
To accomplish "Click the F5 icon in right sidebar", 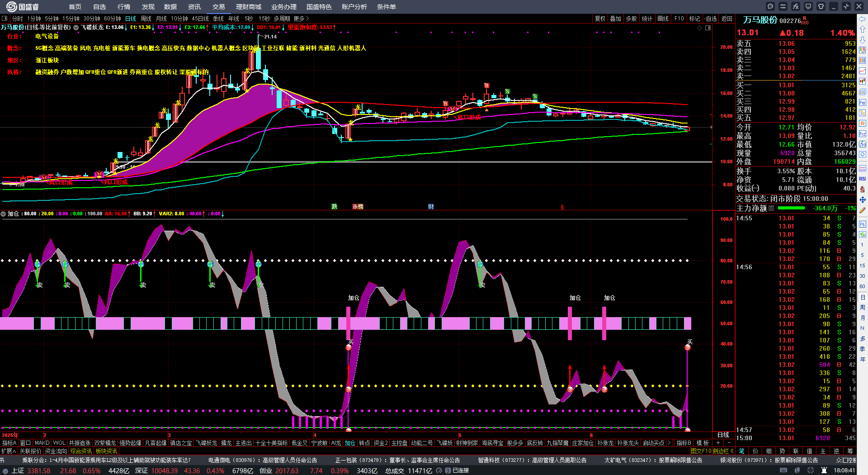I will click(863, 224).
